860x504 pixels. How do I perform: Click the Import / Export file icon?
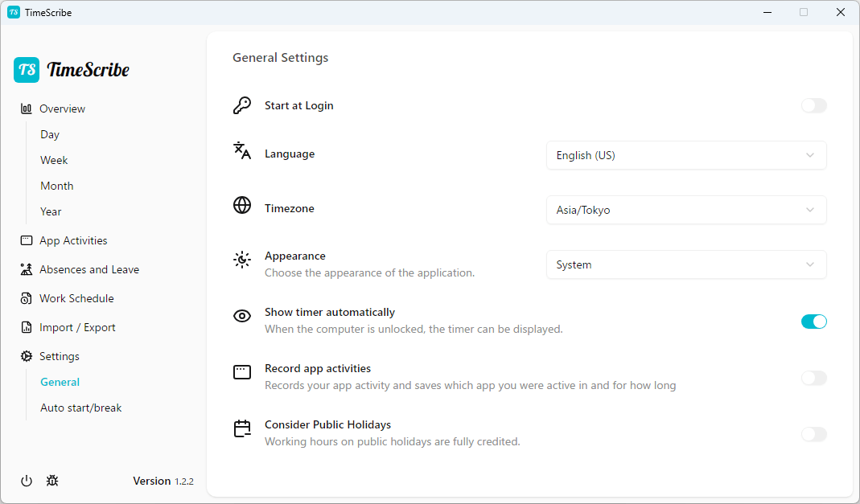[x=26, y=328]
